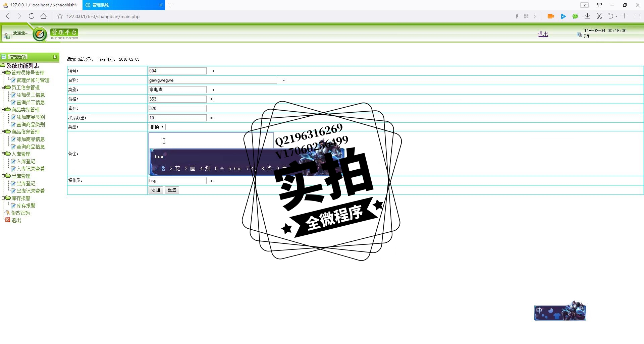Open the dropdown arrow beside undo icon
This screenshot has width=644, height=344.
pyautogui.click(x=616, y=16)
